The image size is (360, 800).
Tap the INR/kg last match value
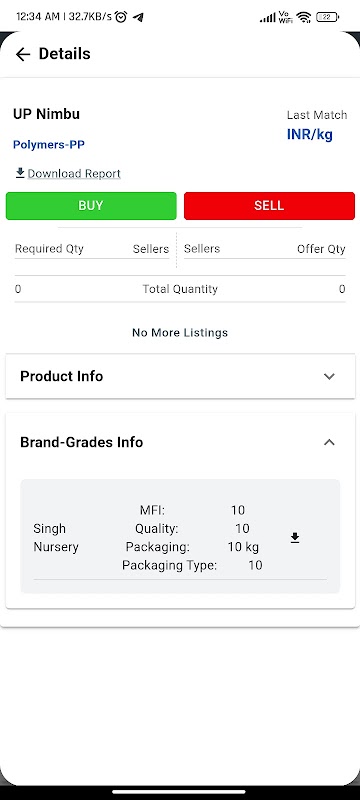310,135
